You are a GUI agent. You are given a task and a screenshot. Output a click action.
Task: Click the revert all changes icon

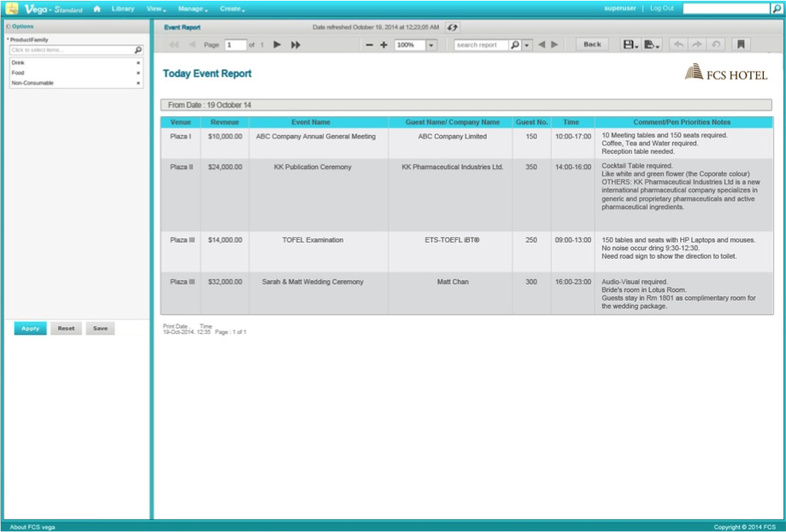click(x=716, y=44)
